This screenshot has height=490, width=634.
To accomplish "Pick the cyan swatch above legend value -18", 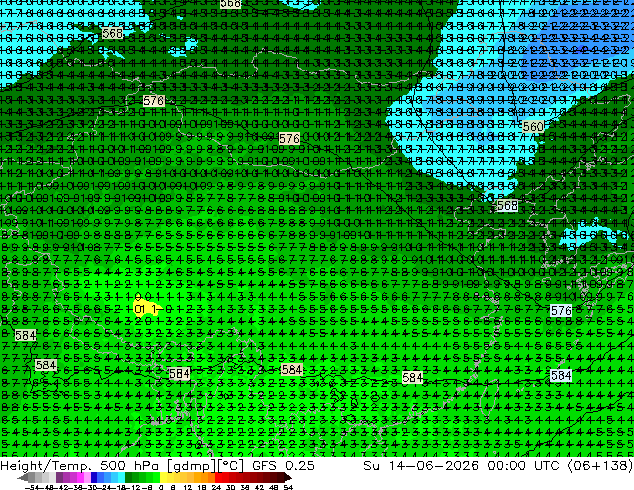I will click(x=122, y=477).
